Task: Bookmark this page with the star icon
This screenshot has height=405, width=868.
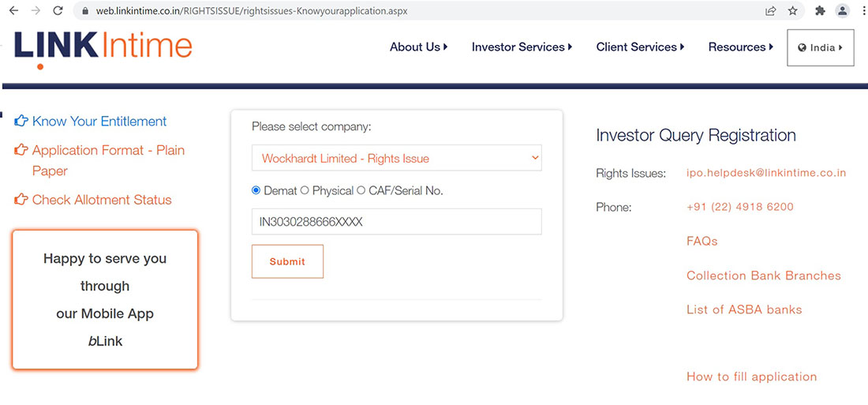Action: pos(793,11)
